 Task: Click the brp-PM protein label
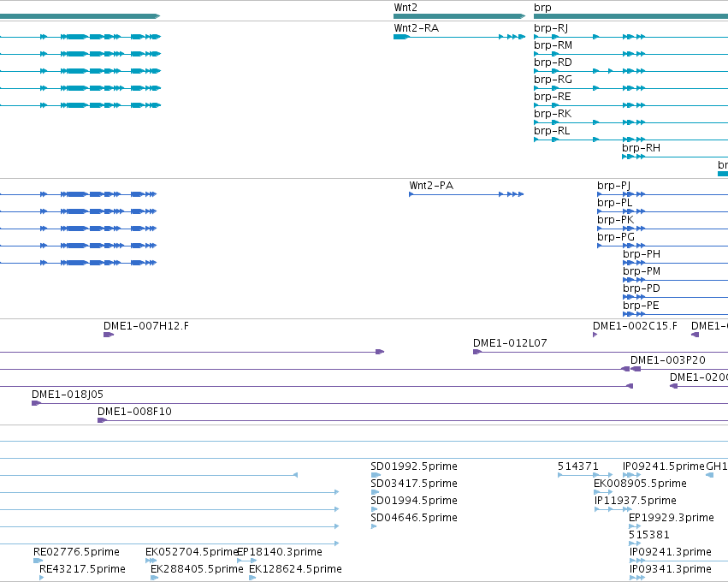click(642, 271)
